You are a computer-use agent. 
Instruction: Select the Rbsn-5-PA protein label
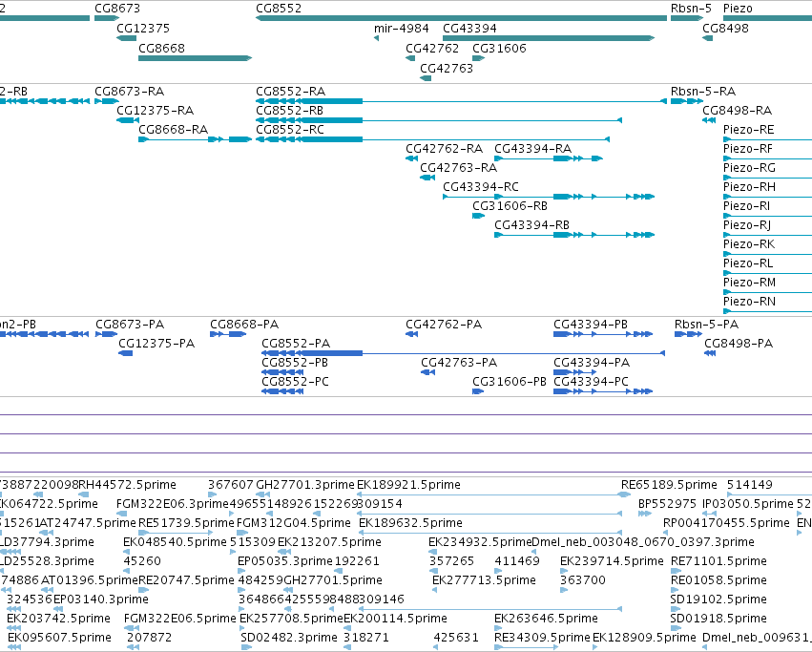pos(706,325)
